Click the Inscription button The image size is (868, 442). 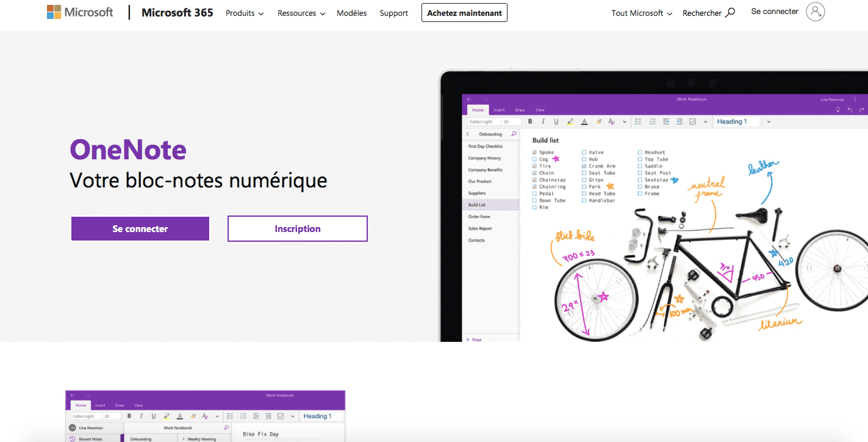[x=298, y=229]
